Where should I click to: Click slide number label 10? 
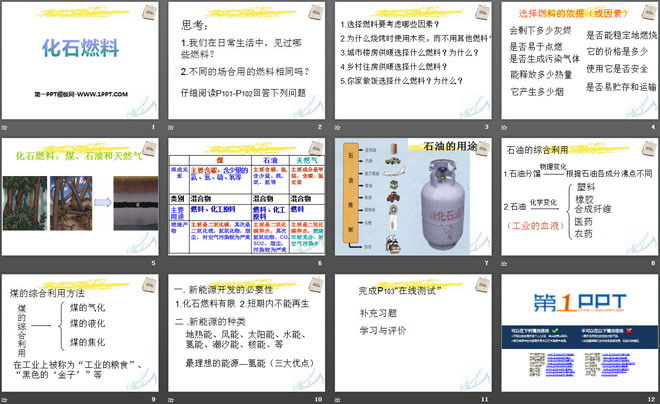tap(318, 399)
